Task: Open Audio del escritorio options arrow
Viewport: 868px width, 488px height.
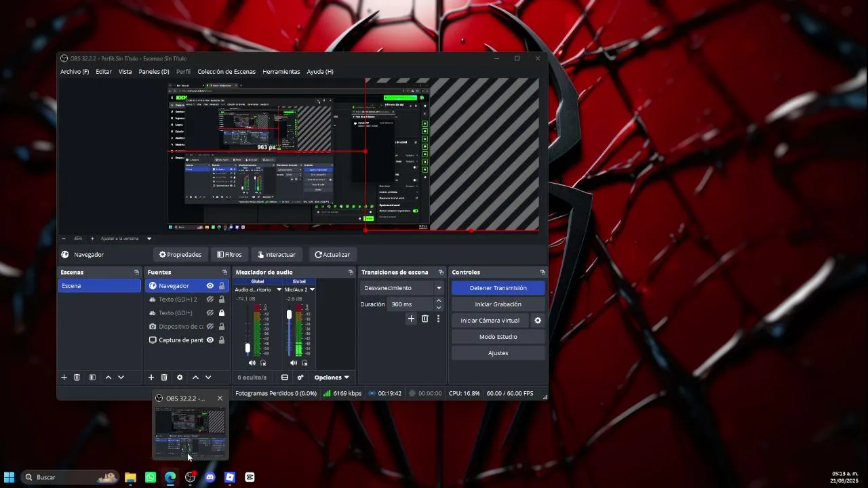Action: [x=279, y=289]
